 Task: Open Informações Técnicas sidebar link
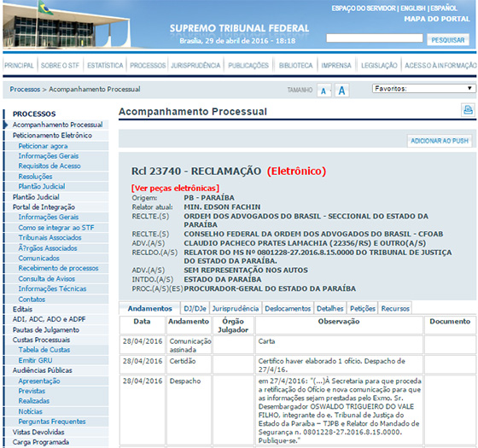pos(52,288)
